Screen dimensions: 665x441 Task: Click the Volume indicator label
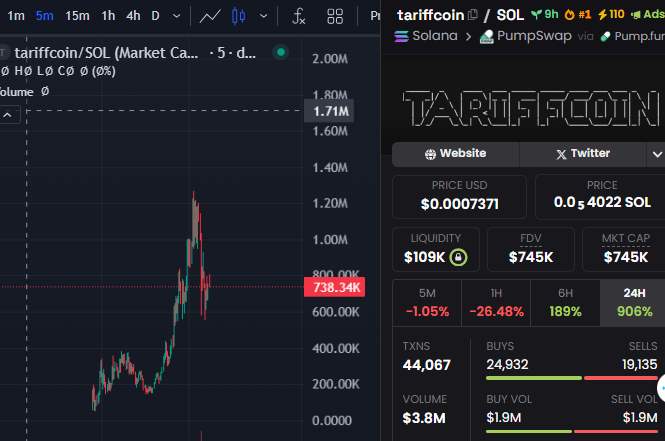click(x=17, y=92)
